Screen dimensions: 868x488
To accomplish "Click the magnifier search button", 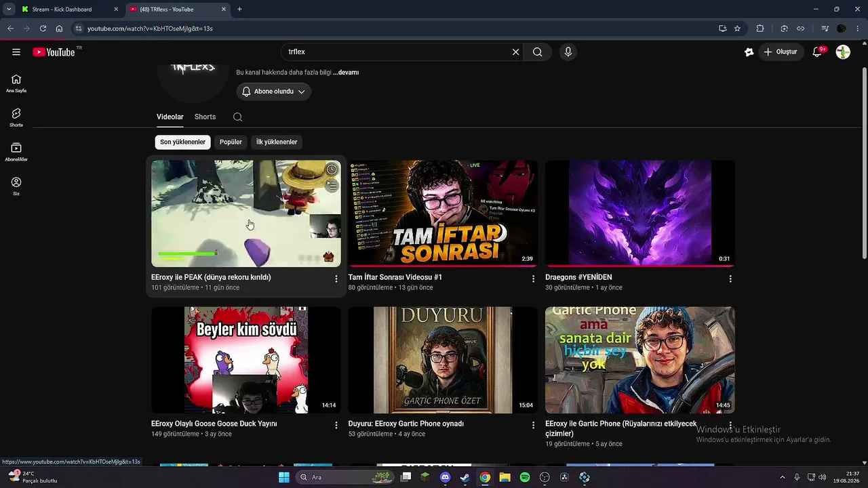I will (538, 52).
